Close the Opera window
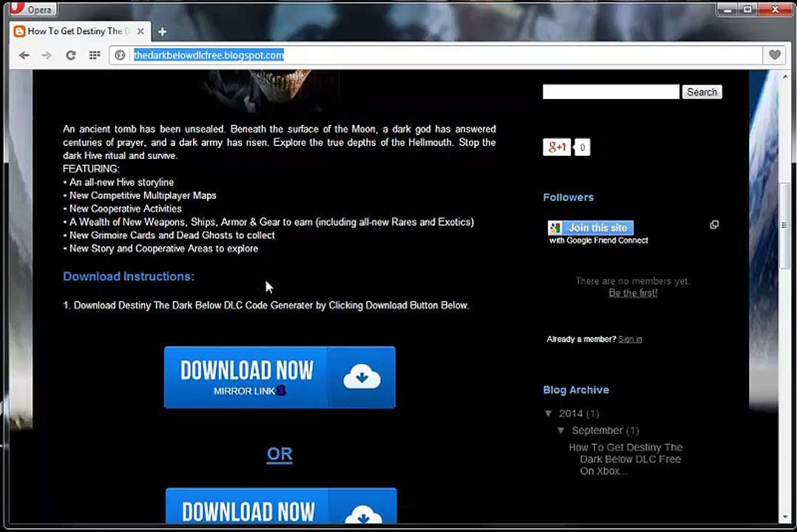Viewport: 797px width, 532px height. coord(775,9)
